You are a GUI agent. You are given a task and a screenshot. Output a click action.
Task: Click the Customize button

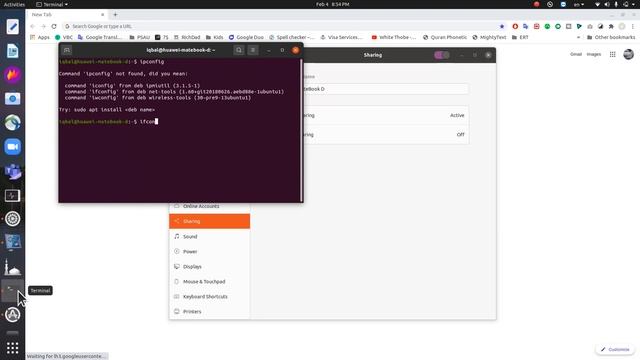coord(615,349)
